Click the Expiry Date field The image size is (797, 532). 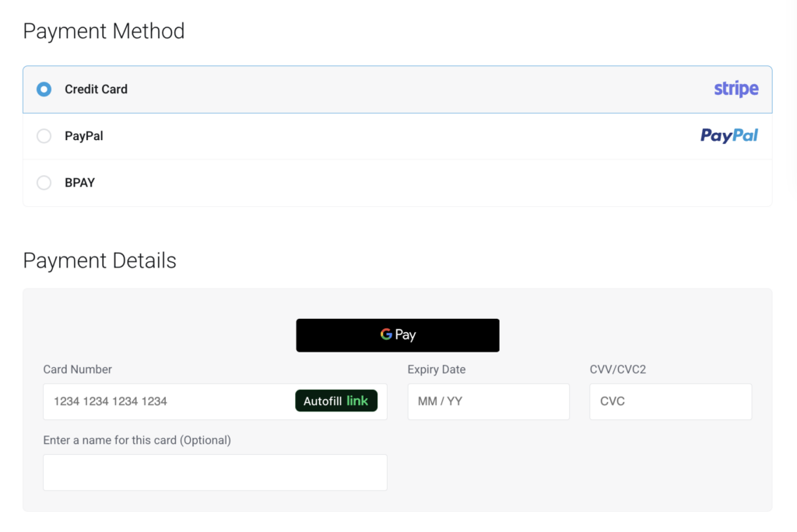click(489, 401)
